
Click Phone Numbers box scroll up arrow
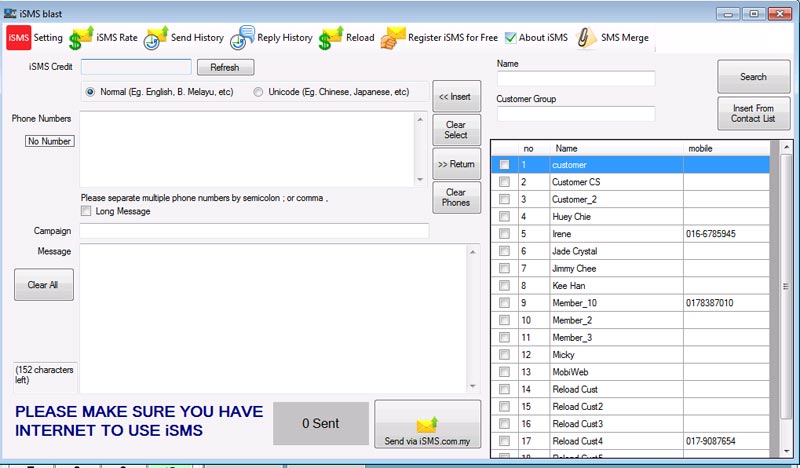coord(420,119)
